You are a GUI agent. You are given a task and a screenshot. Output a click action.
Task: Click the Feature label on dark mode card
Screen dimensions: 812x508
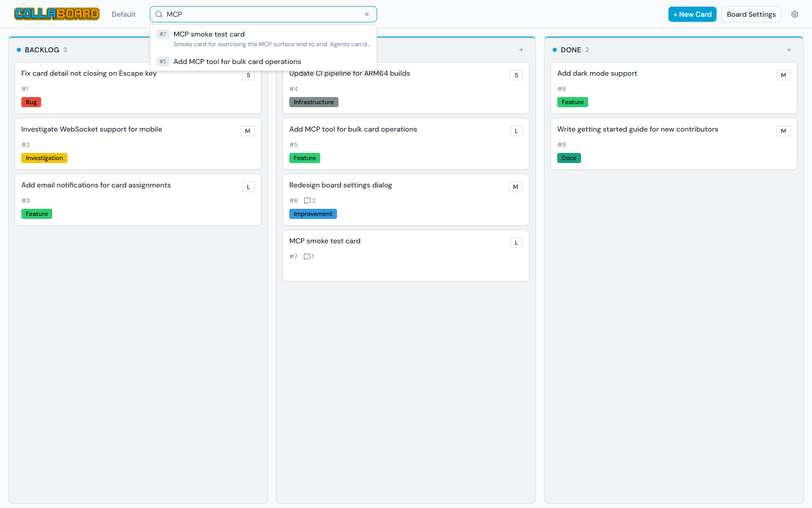[572, 102]
